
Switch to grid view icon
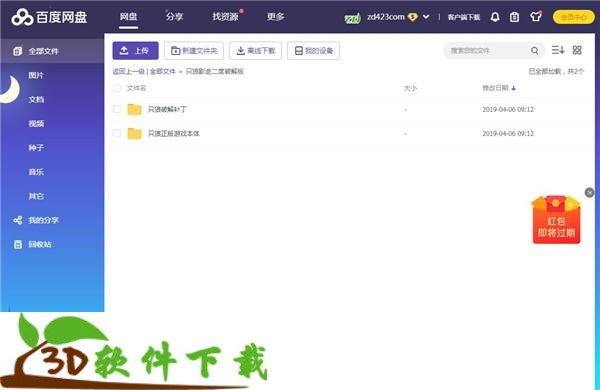point(577,50)
